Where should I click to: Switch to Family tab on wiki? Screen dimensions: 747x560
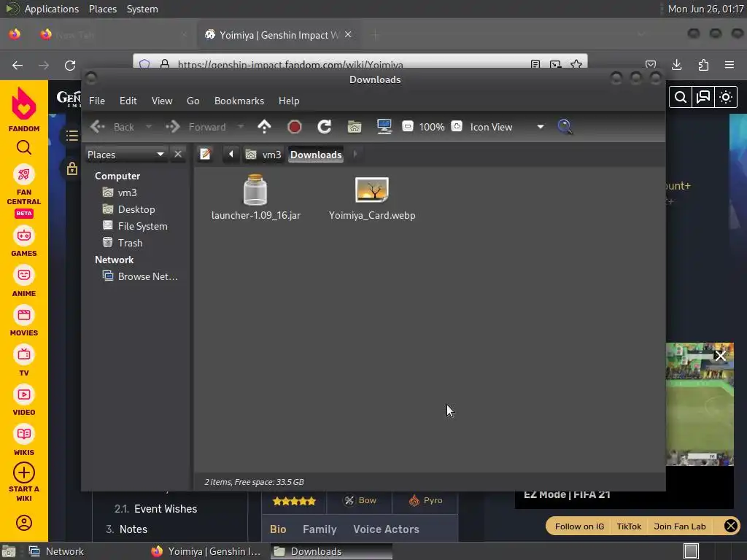320,529
